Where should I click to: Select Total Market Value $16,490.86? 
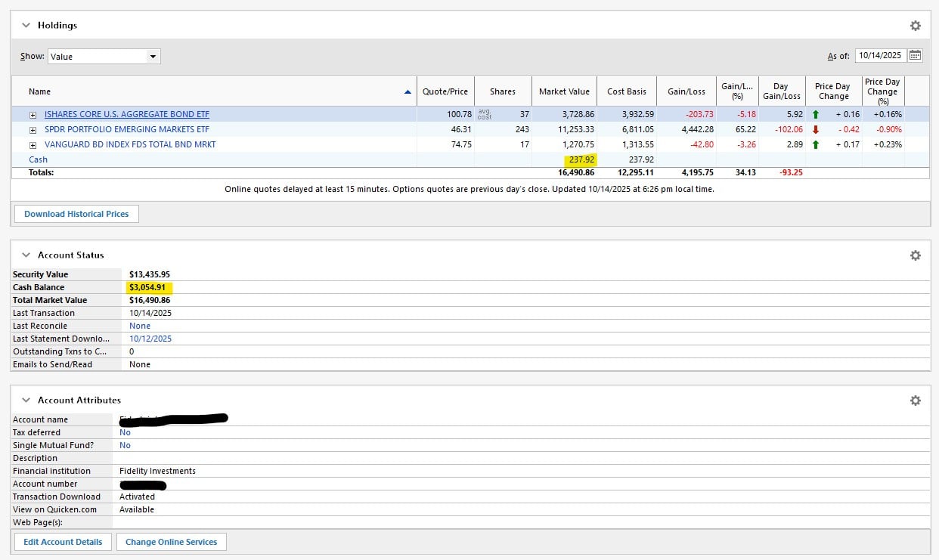[x=150, y=300]
